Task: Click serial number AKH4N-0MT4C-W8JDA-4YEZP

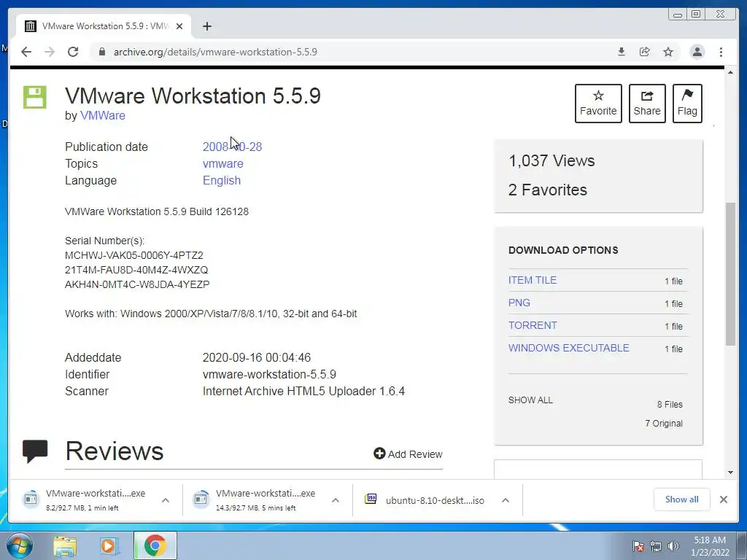Action: coord(137,284)
